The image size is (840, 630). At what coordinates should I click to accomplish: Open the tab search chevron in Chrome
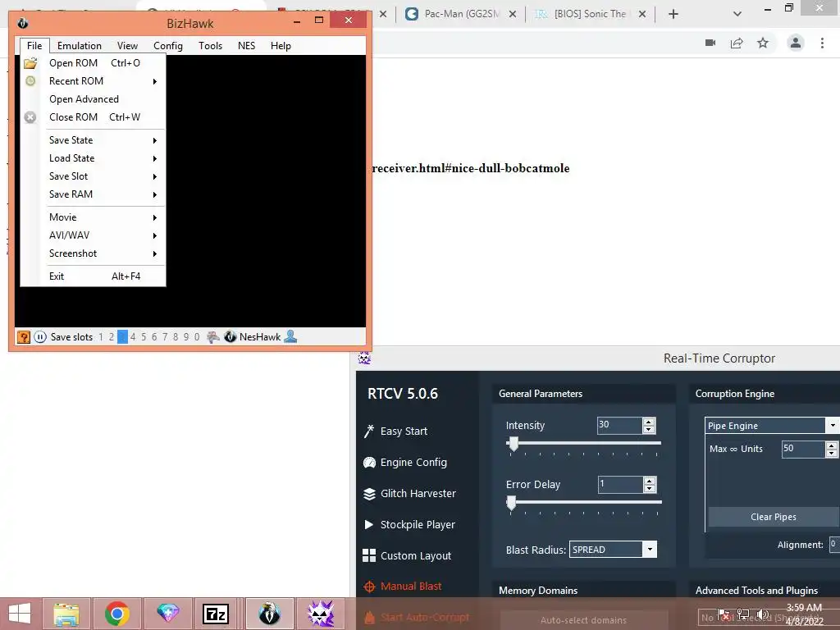pos(737,14)
